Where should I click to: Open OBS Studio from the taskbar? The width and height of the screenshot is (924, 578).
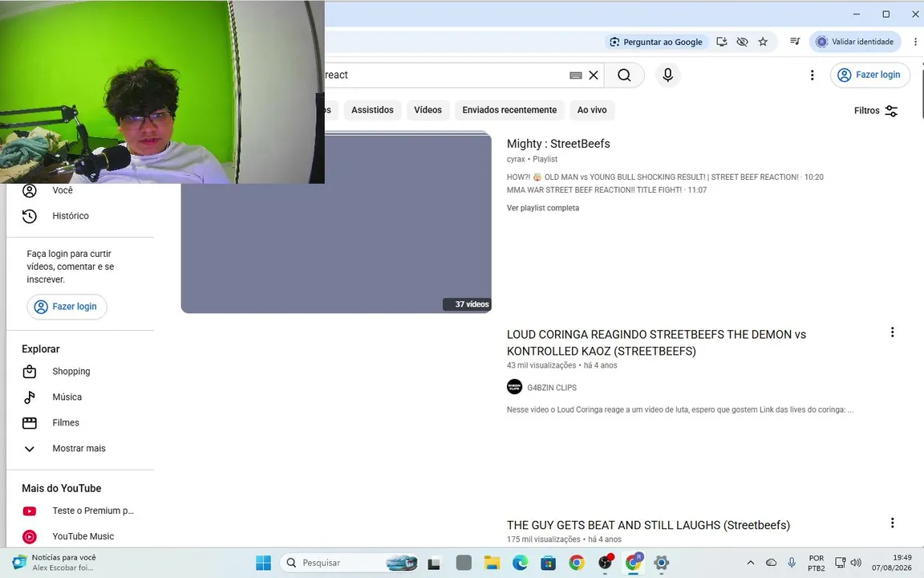(606, 563)
